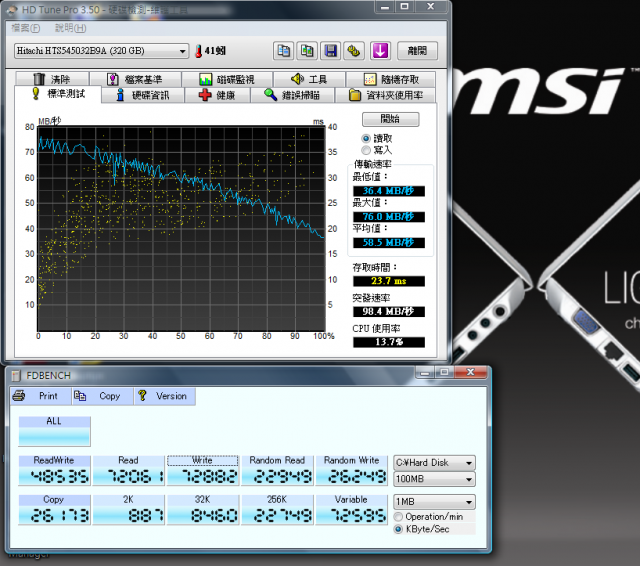
Task: Click the benchmark transfer rate graph
Action: coord(181,229)
